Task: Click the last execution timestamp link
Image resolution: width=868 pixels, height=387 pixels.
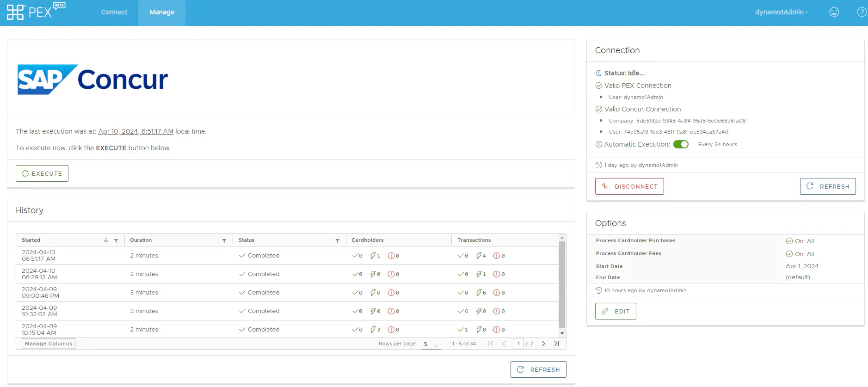Action: (x=135, y=131)
